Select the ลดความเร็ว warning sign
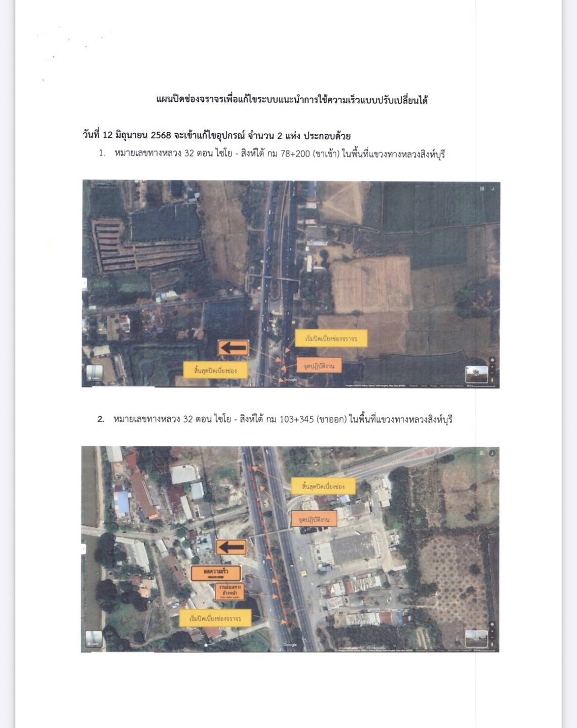The width and height of the screenshot is (577, 728). tap(216, 573)
